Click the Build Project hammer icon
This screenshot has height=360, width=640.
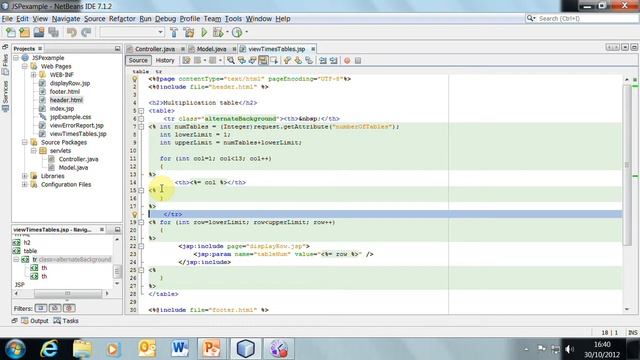(174, 32)
